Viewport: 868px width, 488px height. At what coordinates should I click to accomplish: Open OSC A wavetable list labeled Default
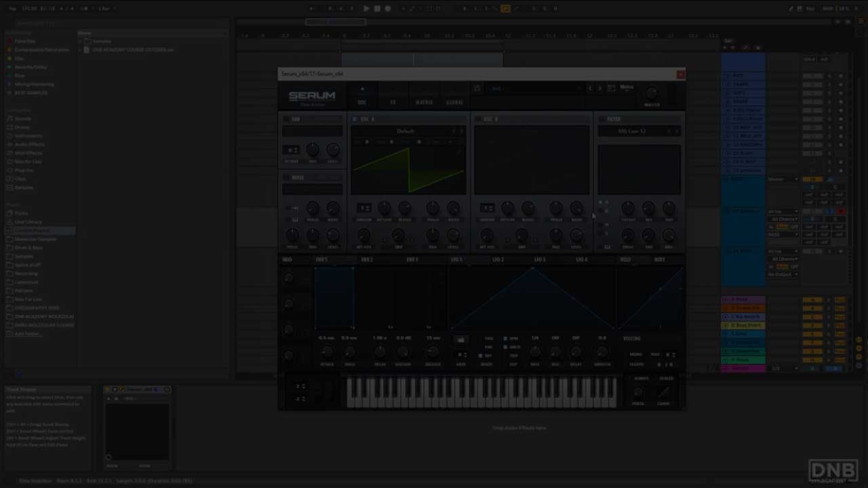coord(406,131)
